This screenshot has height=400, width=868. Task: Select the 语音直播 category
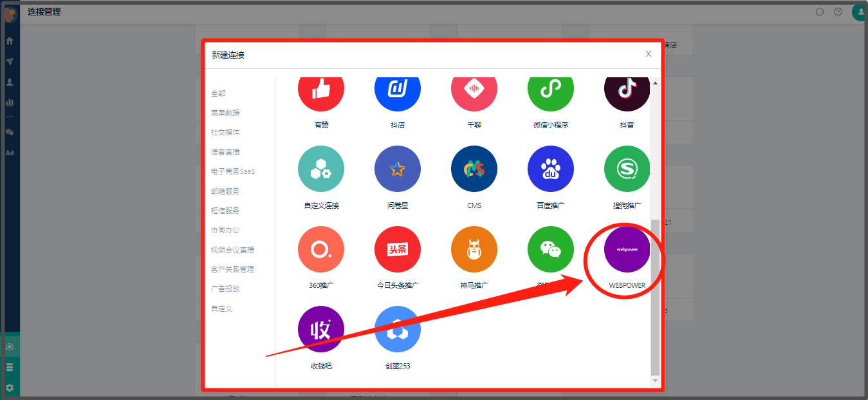[225, 152]
